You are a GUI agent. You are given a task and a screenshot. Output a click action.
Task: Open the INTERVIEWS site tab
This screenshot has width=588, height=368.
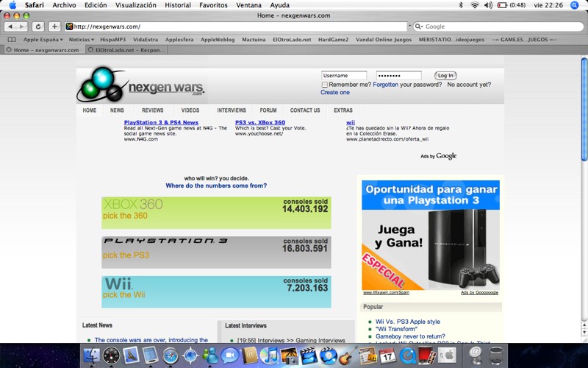[x=232, y=110]
